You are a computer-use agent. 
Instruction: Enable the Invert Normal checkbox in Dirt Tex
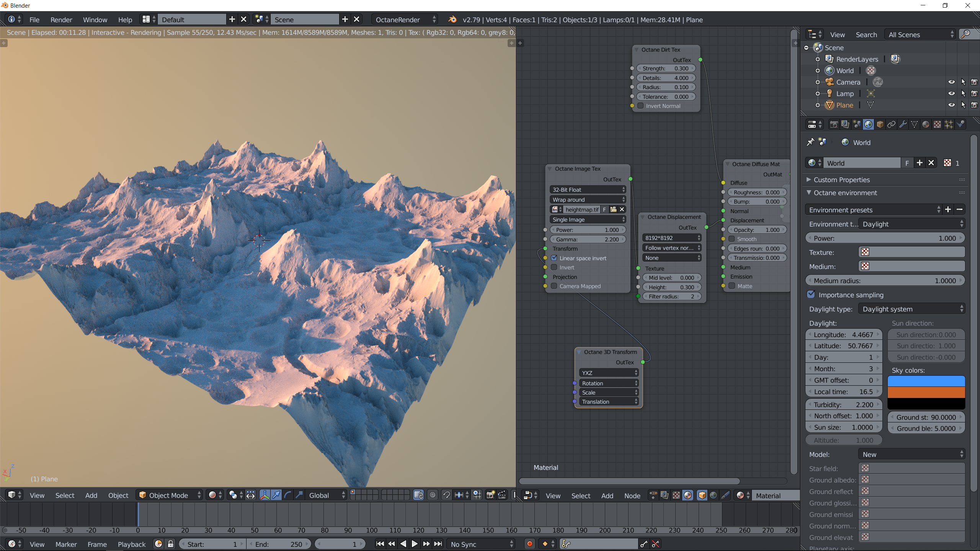tap(640, 106)
